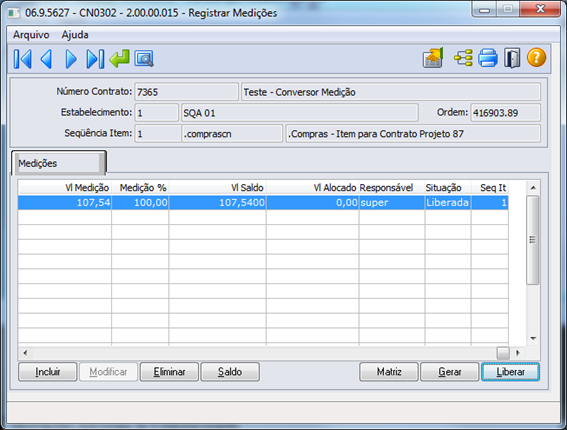567x430 pixels.
Task: Select the Liberada status cell
Action: 448,203
